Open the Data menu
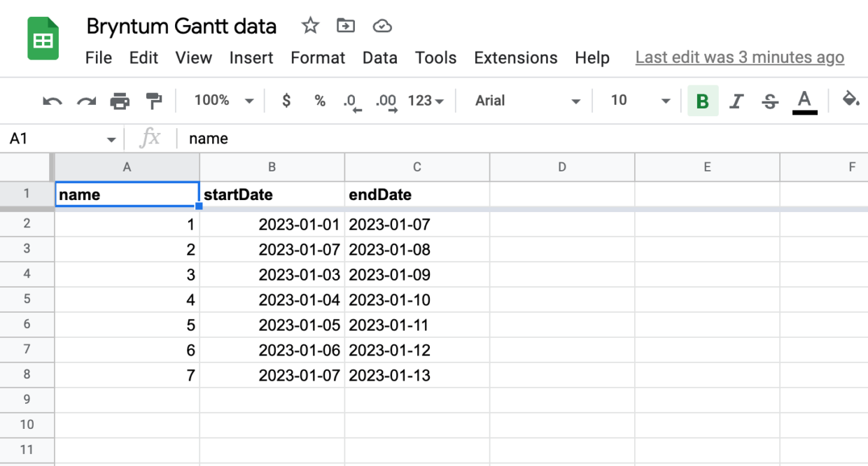868x466 pixels. tap(380, 58)
